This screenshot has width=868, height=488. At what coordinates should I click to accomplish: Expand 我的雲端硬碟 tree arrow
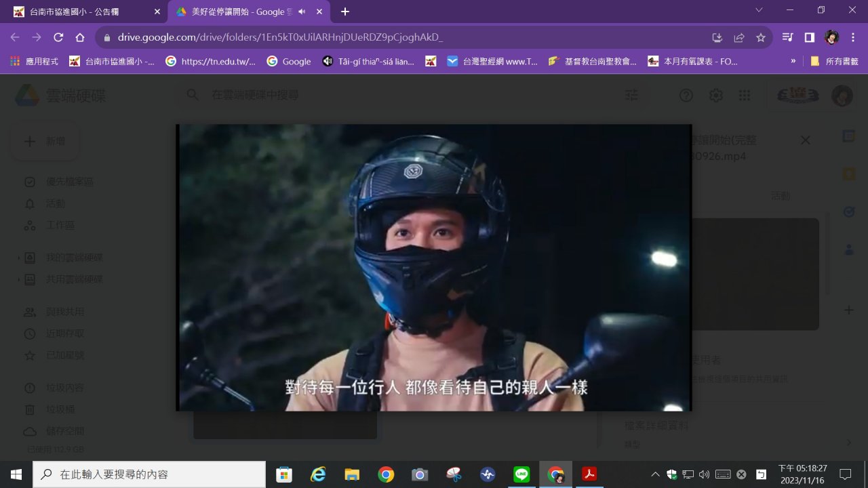tap(18, 258)
